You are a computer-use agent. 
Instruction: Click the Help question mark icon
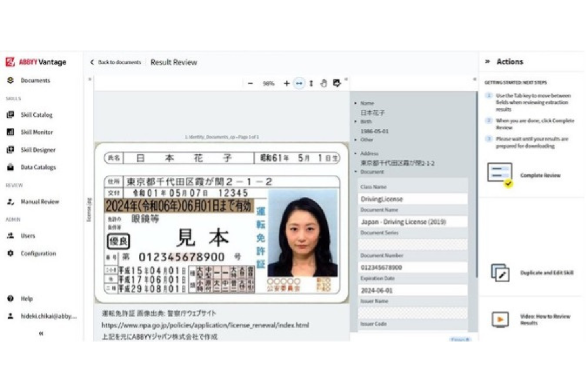tap(10, 299)
